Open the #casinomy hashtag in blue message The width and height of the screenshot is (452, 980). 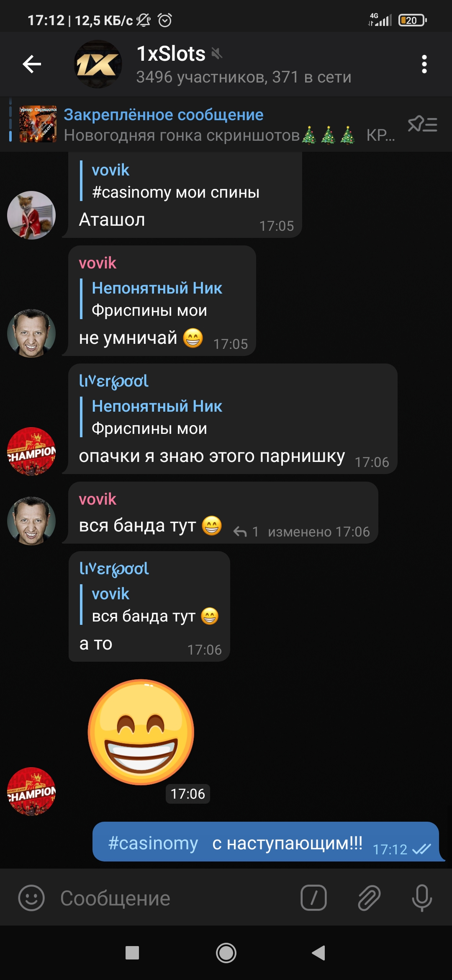pos(153,843)
